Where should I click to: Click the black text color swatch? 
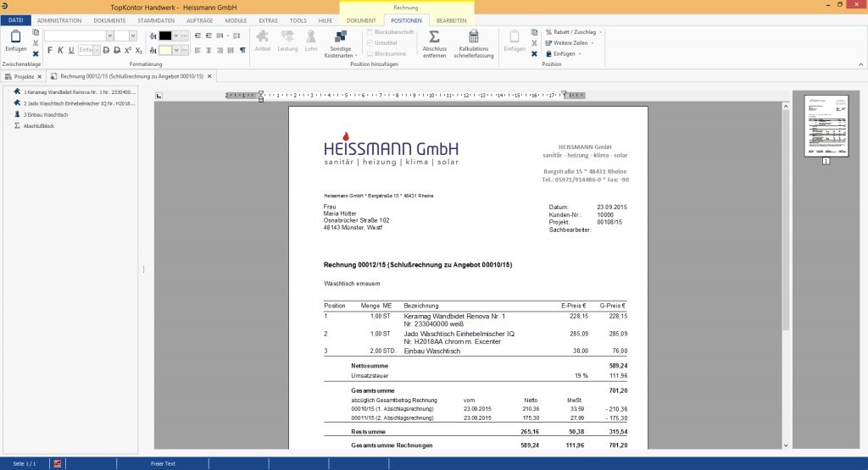pos(165,36)
